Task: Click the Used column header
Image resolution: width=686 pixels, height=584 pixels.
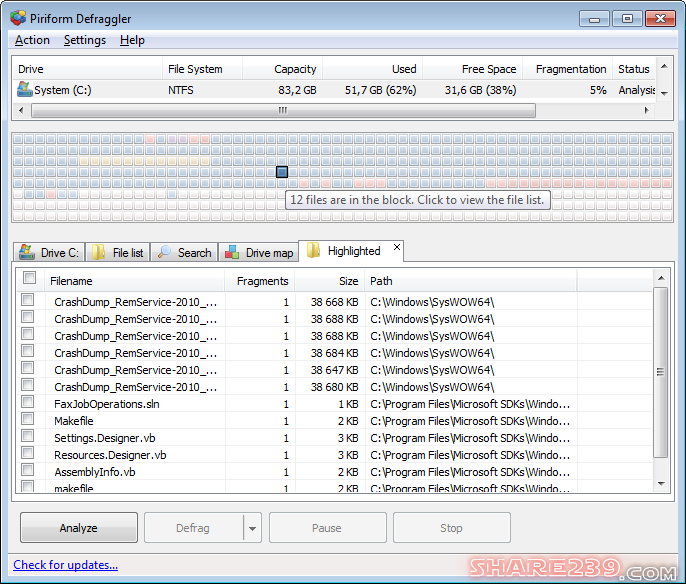Action: coord(372,69)
